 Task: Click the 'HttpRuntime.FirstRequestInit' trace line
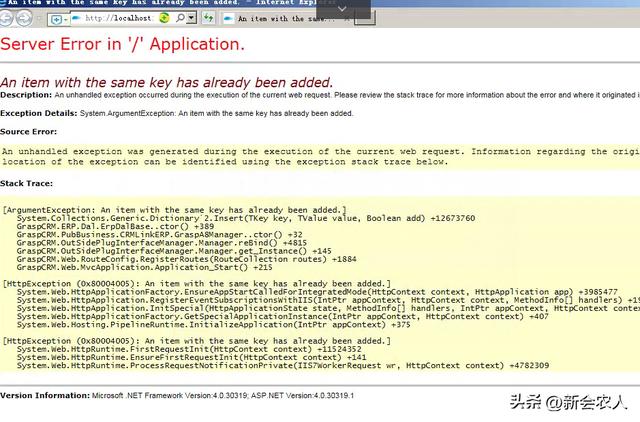pyautogui.click(x=189, y=349)
